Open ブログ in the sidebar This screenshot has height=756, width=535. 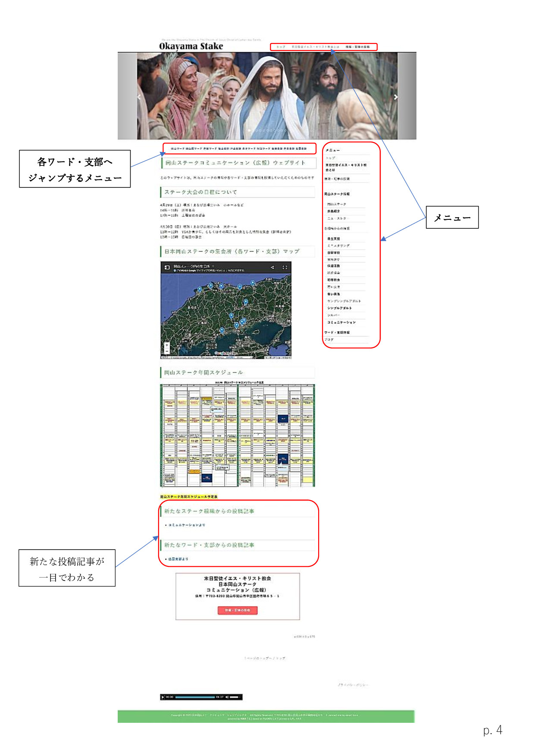coord(329,340)
